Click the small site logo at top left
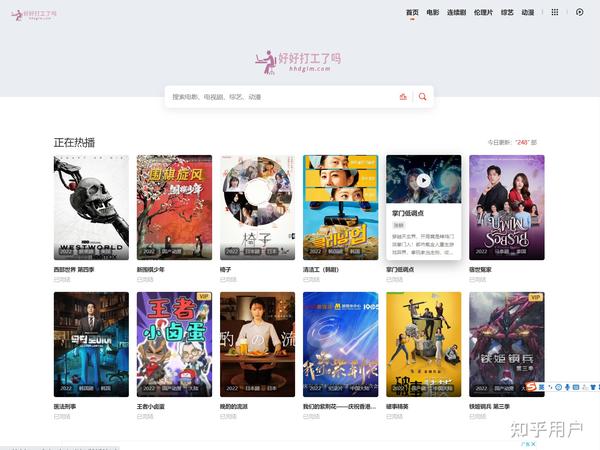 pos(34,15)
